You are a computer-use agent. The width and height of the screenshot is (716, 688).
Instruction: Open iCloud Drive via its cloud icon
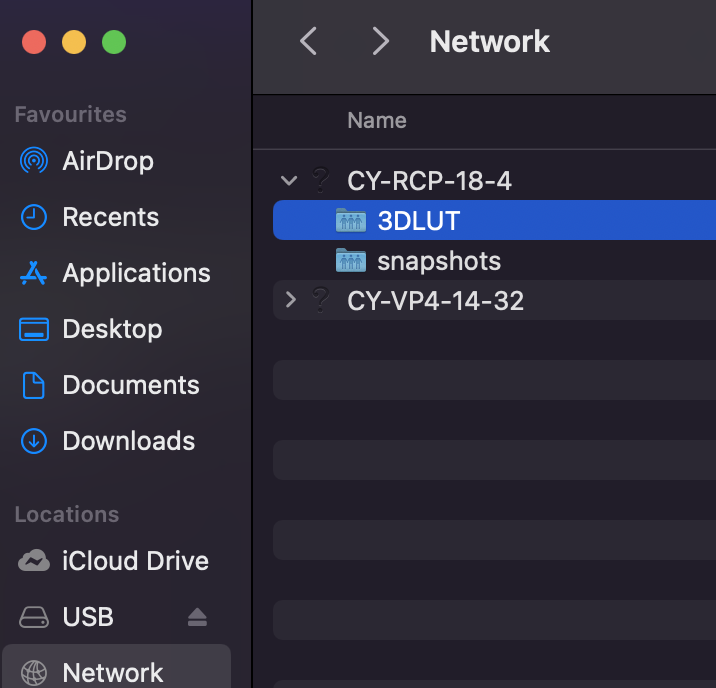click(34, 561)
